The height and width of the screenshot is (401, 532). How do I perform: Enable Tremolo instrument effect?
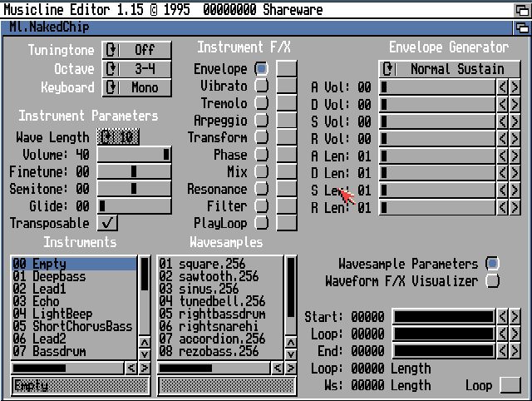[261, 103]
